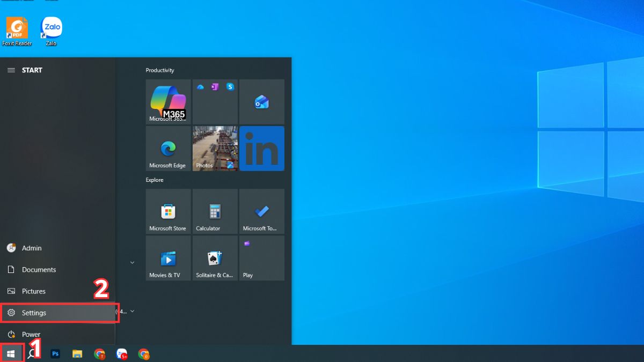Select the Zalo desktop shortcut

[x=51, y=31]
